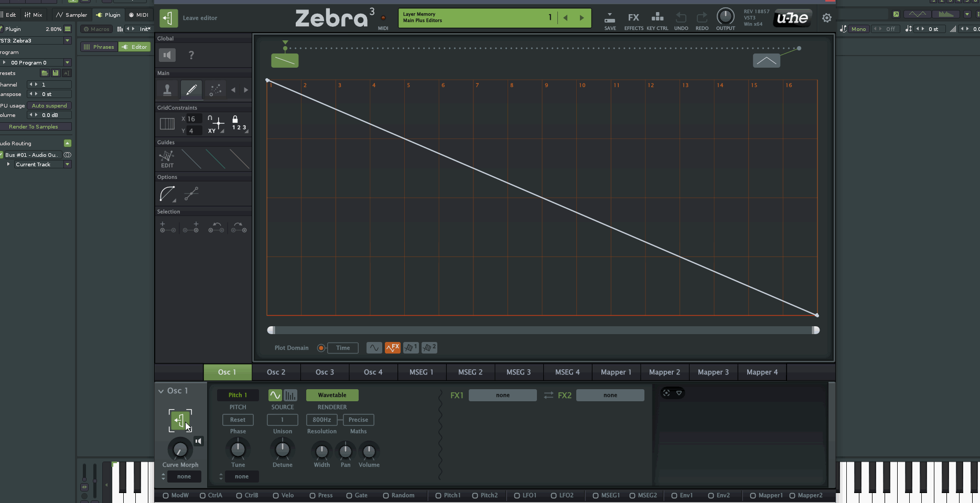
Task: Enable the ModW modulation source
Action: [x=166, y=495]
